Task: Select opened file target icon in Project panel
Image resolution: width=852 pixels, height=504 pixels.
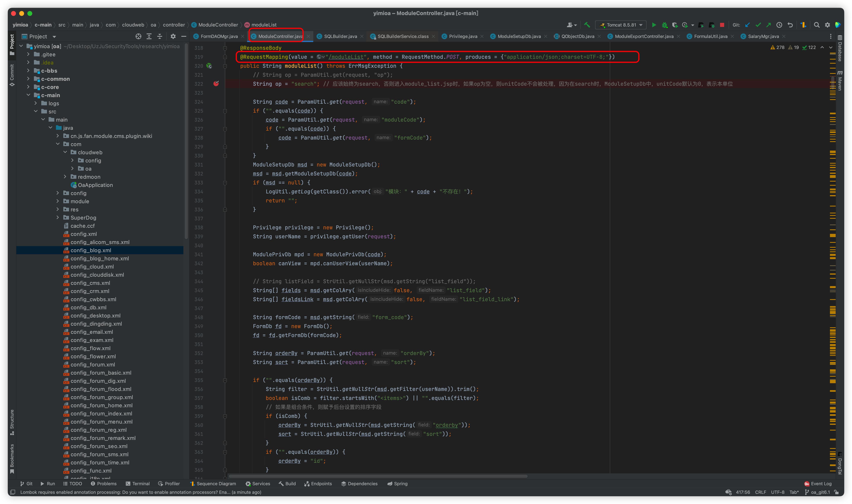Action: (138, 36)
